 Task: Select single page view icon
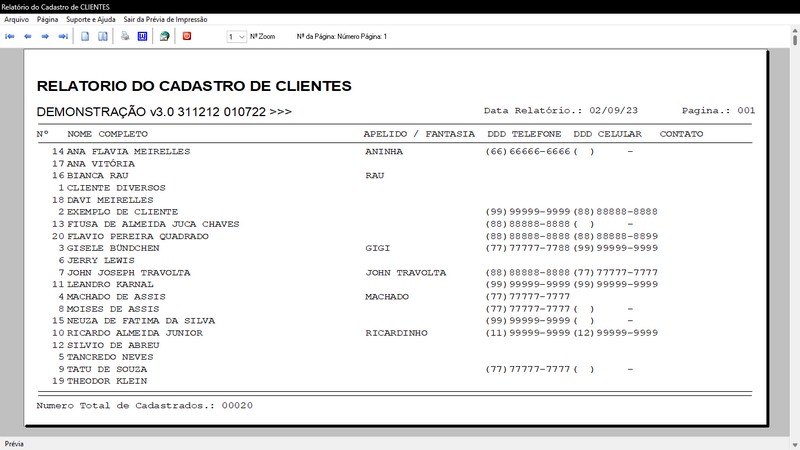86,36
